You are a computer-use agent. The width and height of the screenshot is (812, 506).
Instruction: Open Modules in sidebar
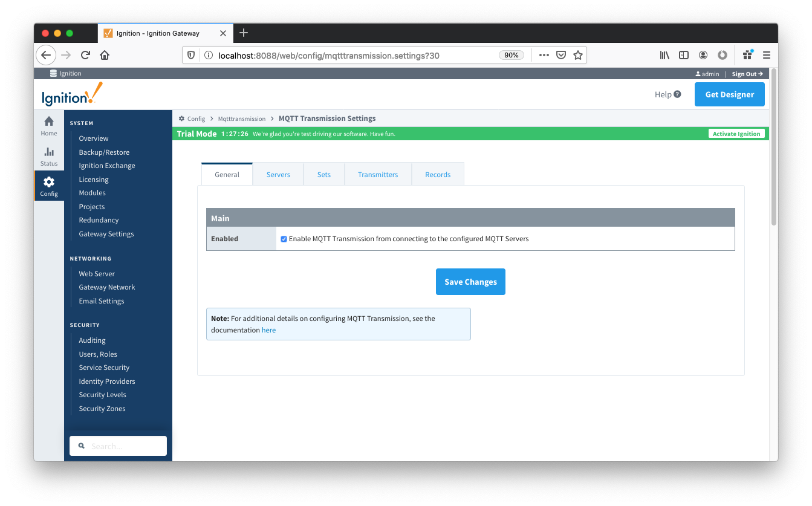coord(92,193)
